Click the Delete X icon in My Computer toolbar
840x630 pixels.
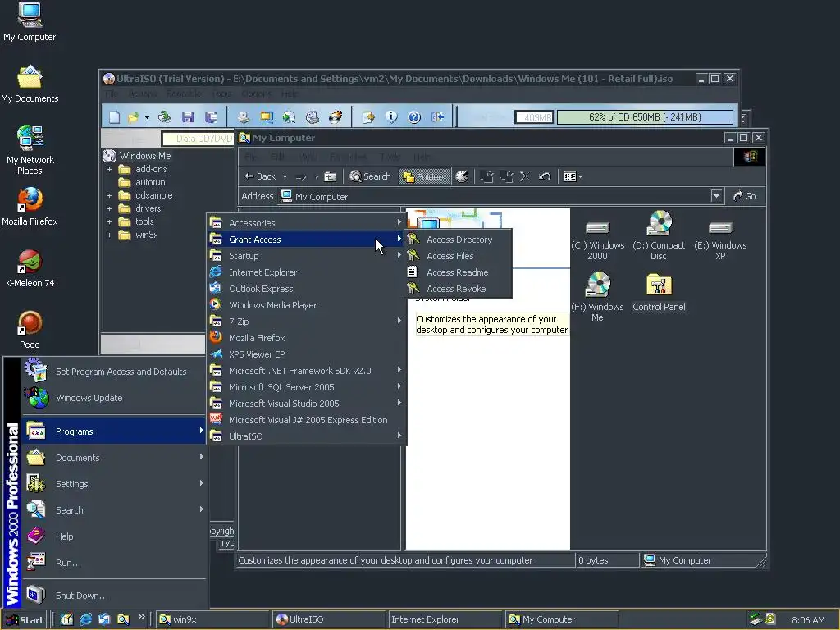525,176
